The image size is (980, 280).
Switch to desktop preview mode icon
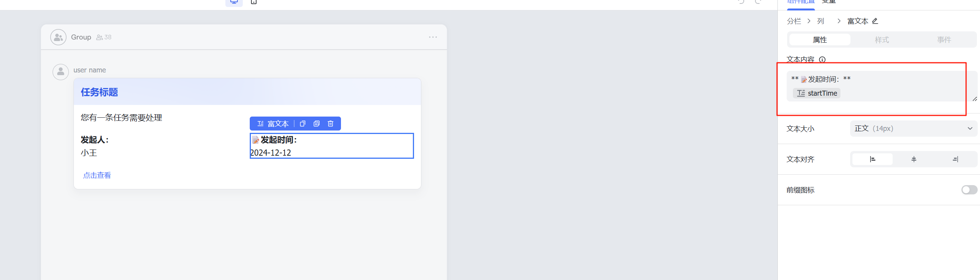coord(234,2)
